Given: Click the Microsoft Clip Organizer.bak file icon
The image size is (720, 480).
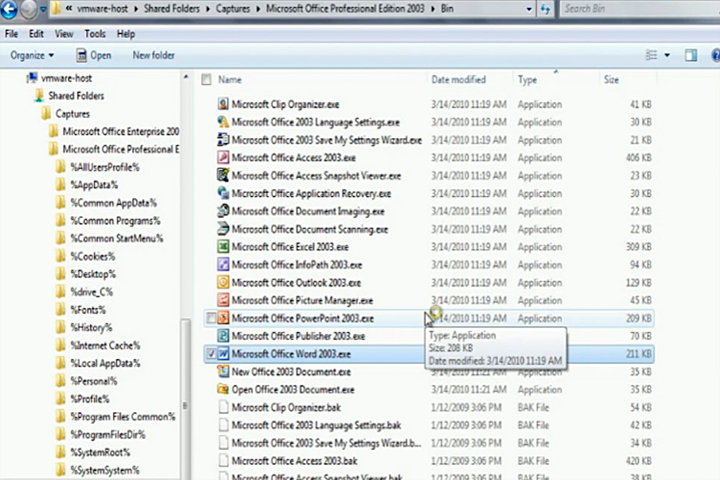Looking at the screenshot, I should [x=223, y=407].
